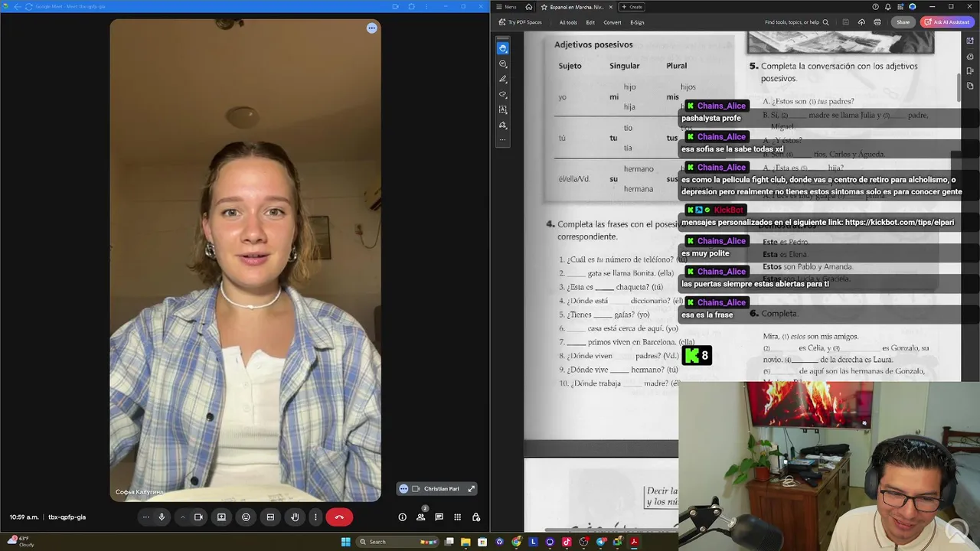
Task: Open the Windows Start button
Action: click(x=345, y=542)
